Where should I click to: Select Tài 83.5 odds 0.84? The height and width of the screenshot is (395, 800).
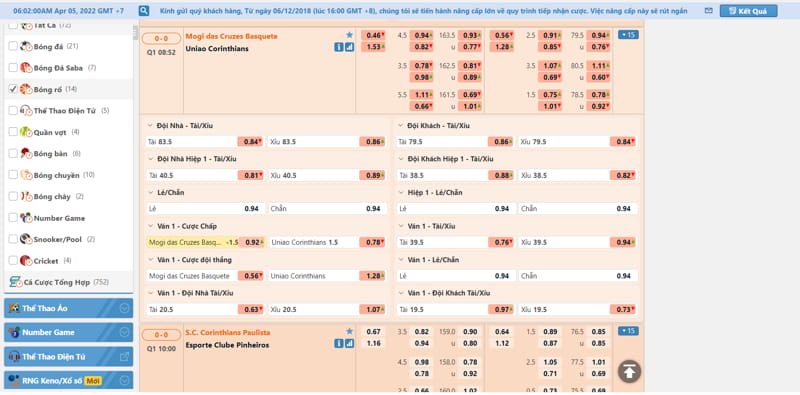click(x=251, y=142)
